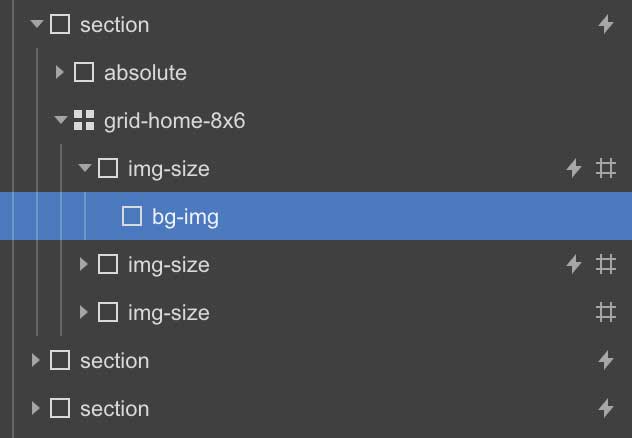Expand the last section element
Viewport: 632px width, 438px height.
(x=35, y=408)
